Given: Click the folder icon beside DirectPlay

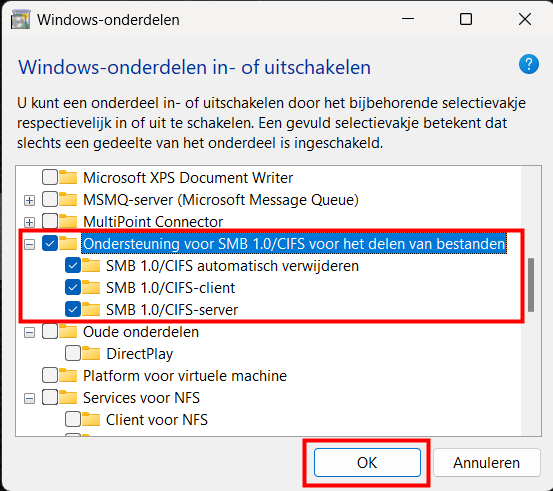Looking at the screenshot, I should [91, 353].
